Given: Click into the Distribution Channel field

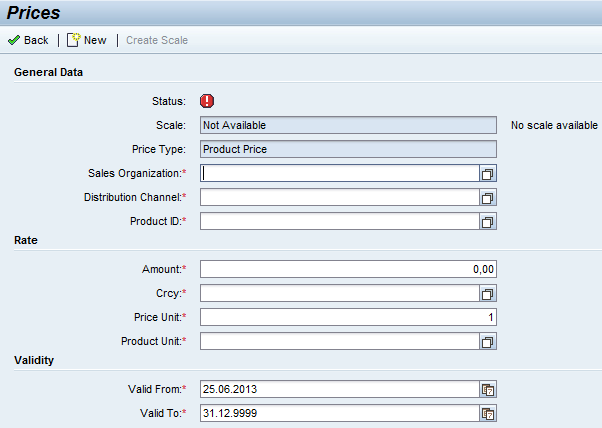Looking at the screenshot, I should pos(339,197).
